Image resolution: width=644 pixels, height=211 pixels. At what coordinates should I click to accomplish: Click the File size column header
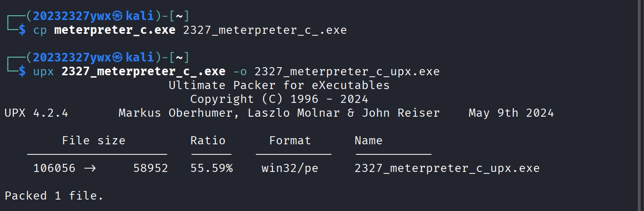tap(93, 141)
